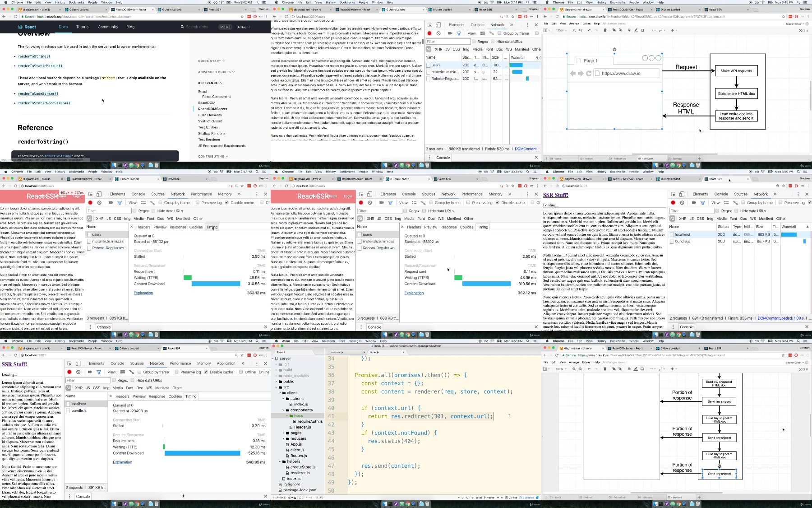Viewport: 812px width, 508px height.
Task: Switch to the renderer.js tab in Atom
Action: 347,352
